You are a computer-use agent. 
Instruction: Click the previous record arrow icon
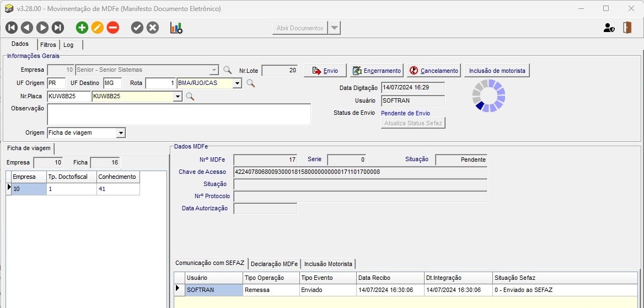coord(27,28)
